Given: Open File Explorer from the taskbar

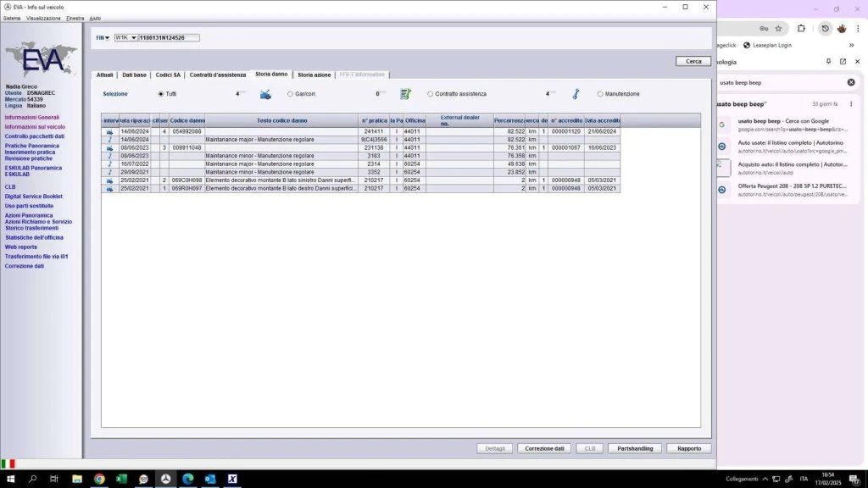Looking at the screenshot, I should [77, 479].
